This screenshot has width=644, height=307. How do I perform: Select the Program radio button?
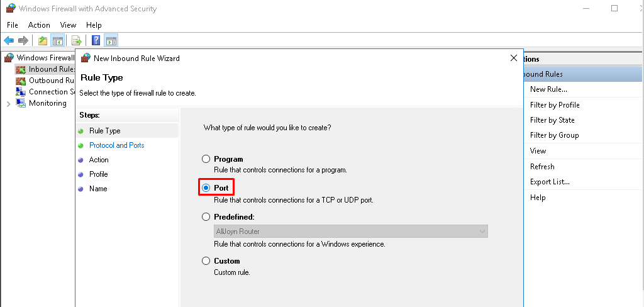pyautogui.click(x=206, y=159)
